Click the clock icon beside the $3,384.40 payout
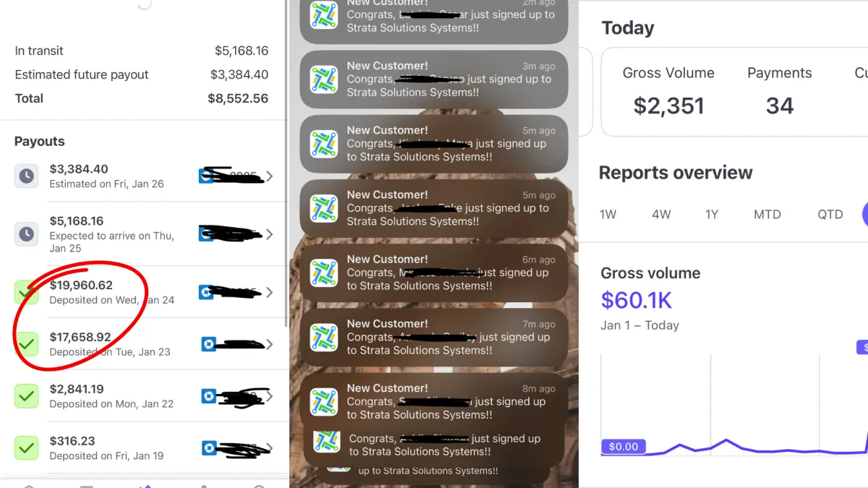The height and width of the screenshot is (488, 868). (x=27, y=176)
